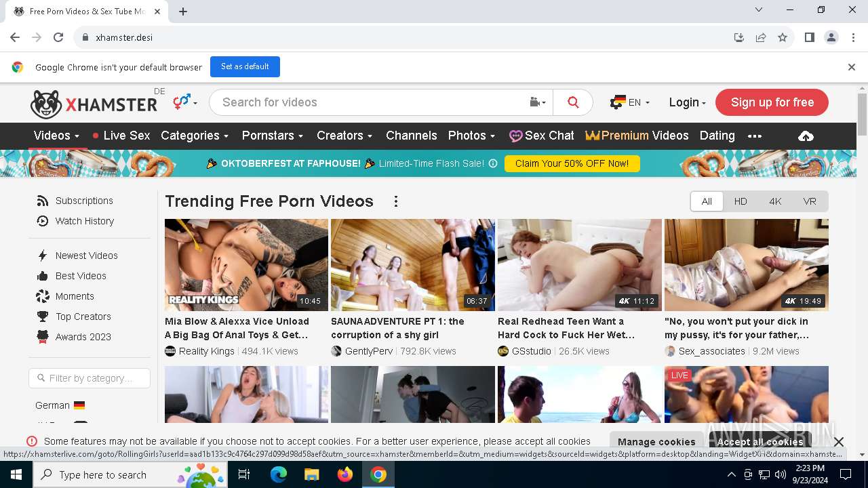Open Premium Videos from the navigation bar
Image resolution: width=868 pixels, height=488 pixels.
[x=637, y=136]
